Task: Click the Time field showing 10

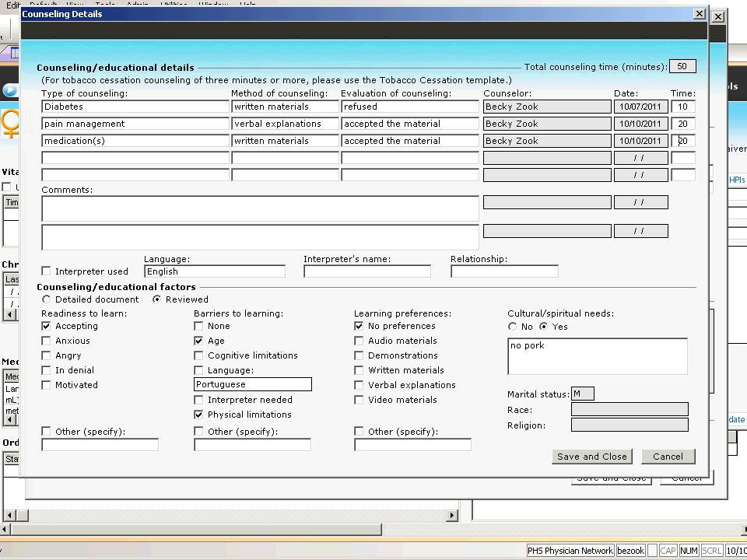Action: 682,107
